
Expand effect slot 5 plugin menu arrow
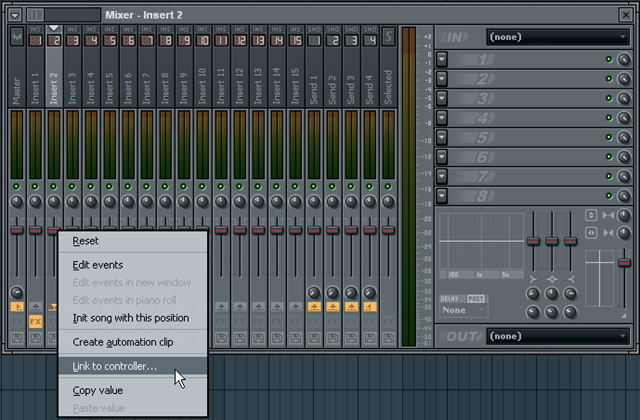(443, 138)
